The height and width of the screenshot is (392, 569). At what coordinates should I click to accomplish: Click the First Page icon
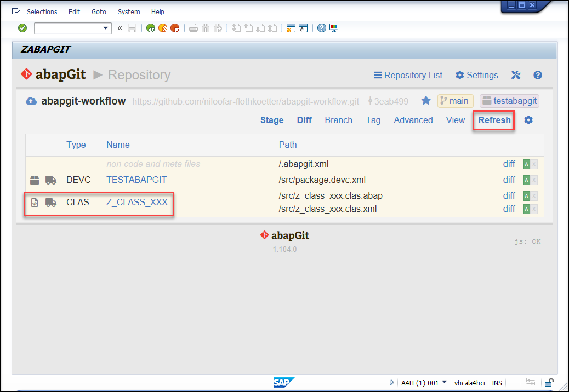[236, 28]
